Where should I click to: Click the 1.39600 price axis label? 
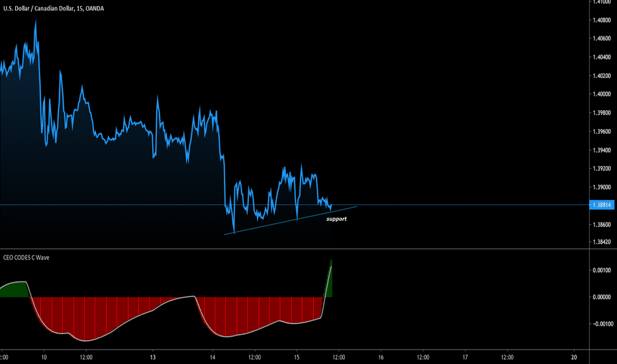click(602, 132)
